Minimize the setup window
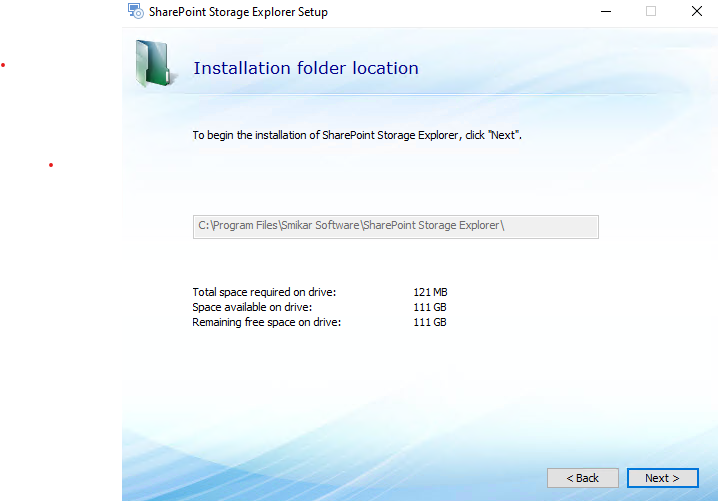The height and width of the screenshot is (501, 718). click(606, 11)
